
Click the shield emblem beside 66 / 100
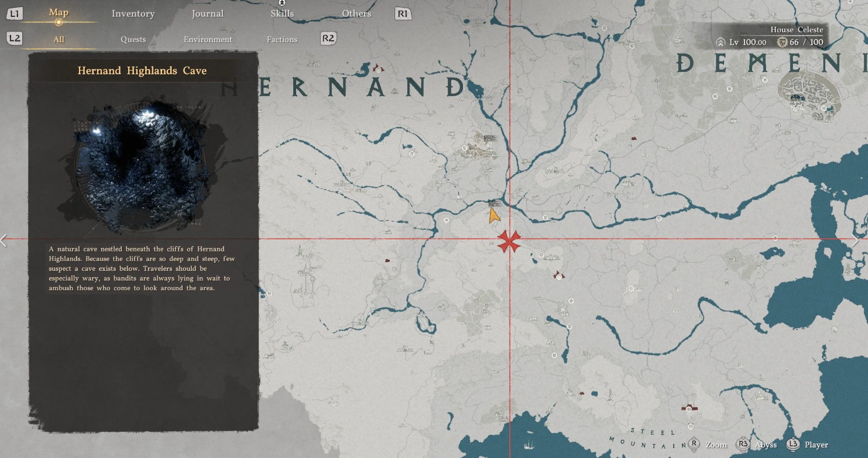coord(781,42)
